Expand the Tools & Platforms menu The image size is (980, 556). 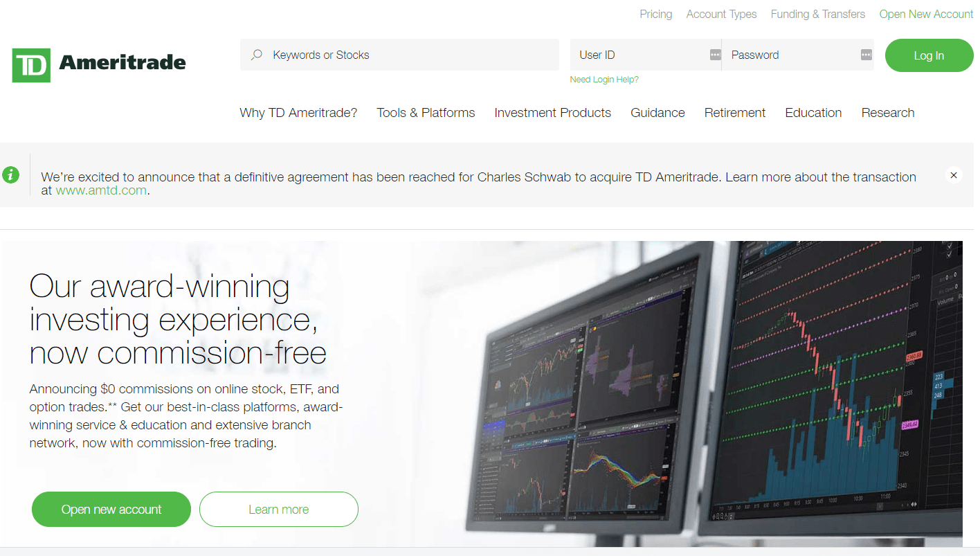pos(426,113)
